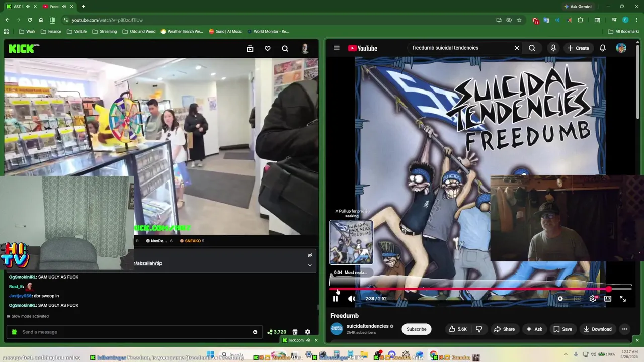Click YouTube Create button
The image size is (644, 362).
point(578,48)
